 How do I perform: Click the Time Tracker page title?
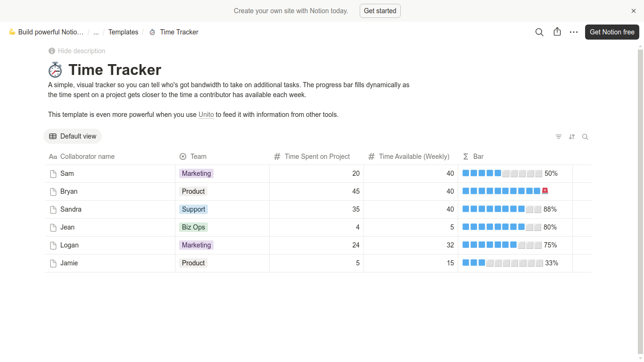115,70
